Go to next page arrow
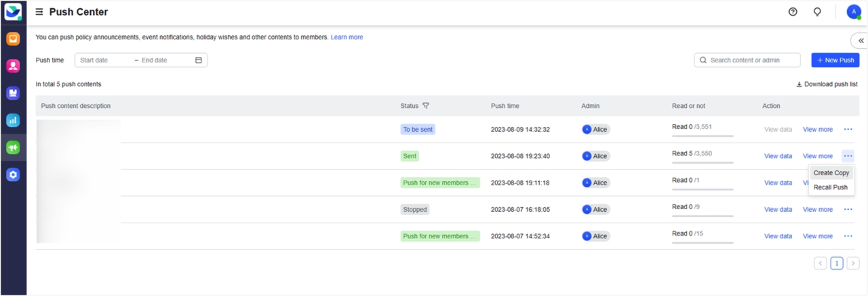This screenshot has width=868, height=296. pos(853,263)
